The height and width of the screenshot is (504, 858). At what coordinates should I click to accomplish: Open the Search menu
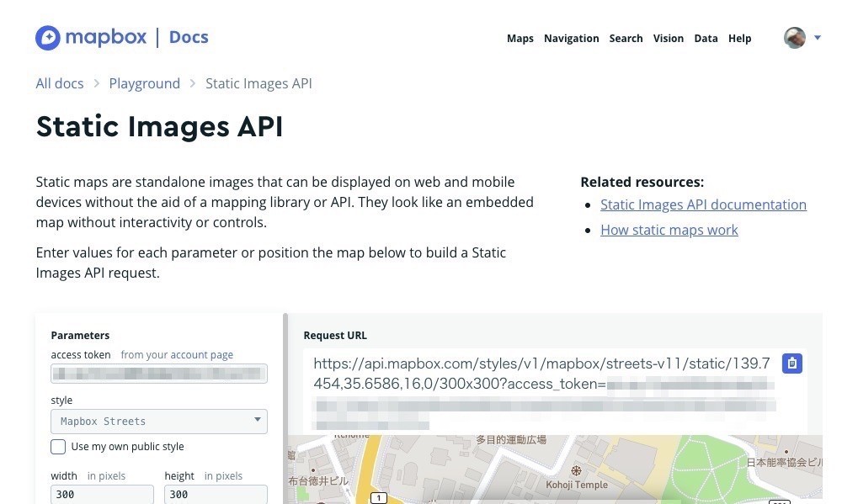coord(626,38)
